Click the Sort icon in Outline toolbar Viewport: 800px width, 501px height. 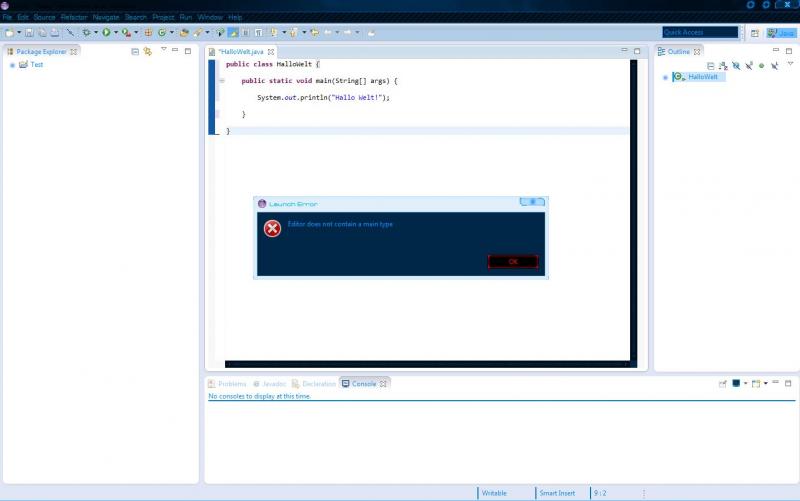[x=723, y=66]
